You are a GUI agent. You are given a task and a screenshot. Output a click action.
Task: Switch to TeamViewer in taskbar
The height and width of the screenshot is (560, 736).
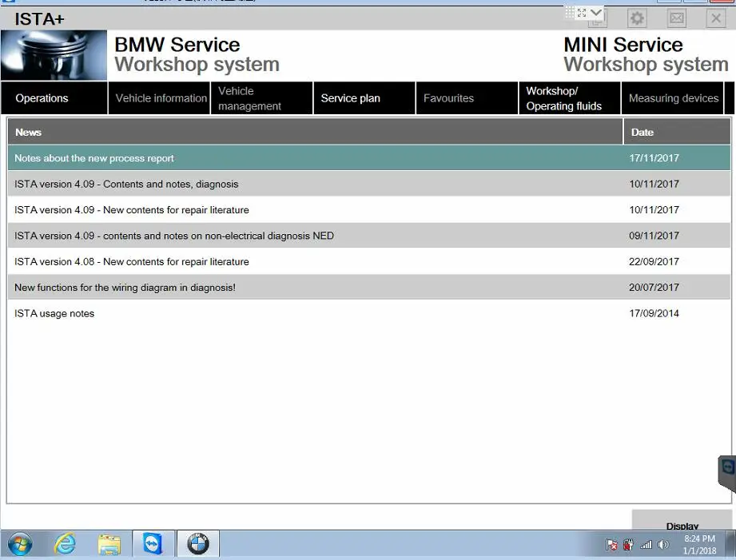click(x=153, y=544)
